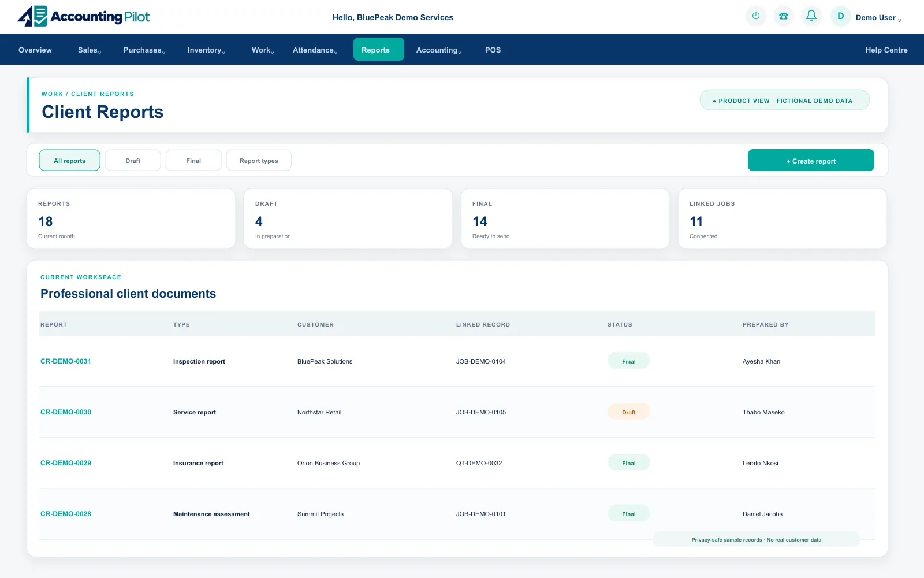Click the Final status badge for BluePeak Solutions

click(x=629, y=361)
